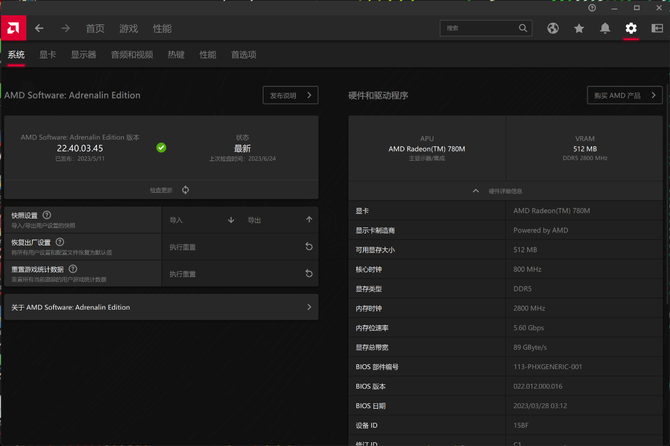670x446 pixels.
Task: Click the chevron in 购买 AMD 产品
Action: (x=653, y=95)
